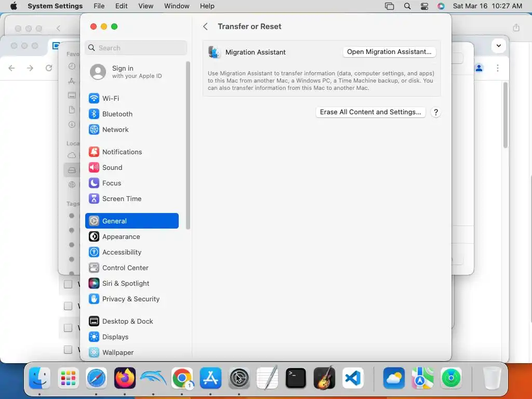Viewport: 532px width, 399px height.
Task: Select the General sidebar item
Action: pos(131,221)
